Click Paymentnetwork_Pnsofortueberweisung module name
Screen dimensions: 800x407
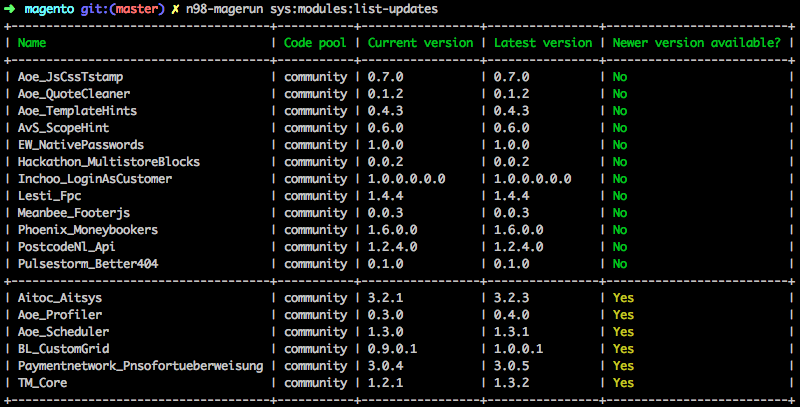pos(140,366)
